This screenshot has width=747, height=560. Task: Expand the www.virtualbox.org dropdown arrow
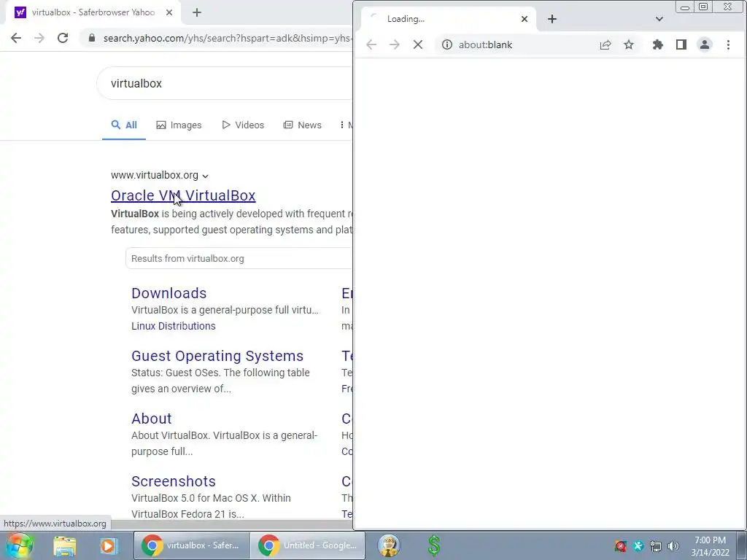tap(205, 176)
